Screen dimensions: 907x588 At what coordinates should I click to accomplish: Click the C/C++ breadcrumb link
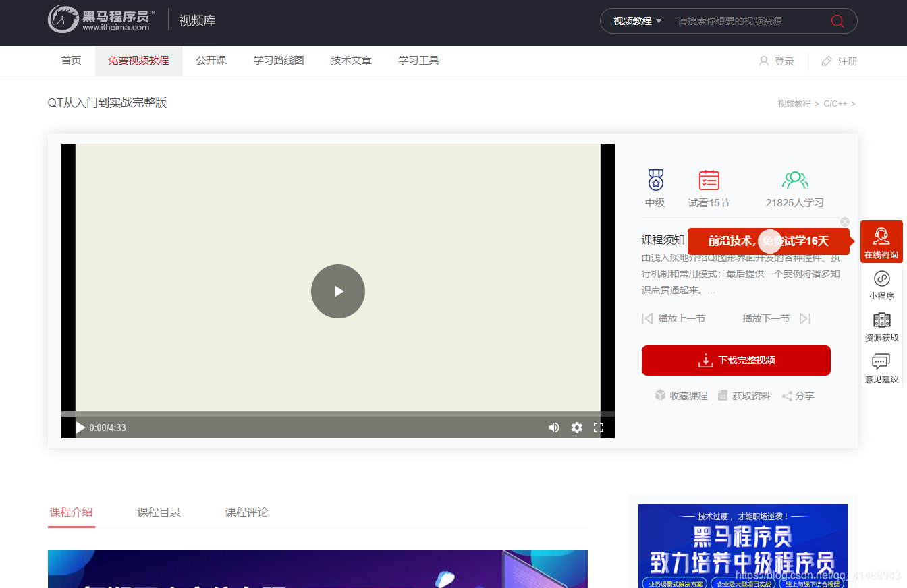(835, 104)
